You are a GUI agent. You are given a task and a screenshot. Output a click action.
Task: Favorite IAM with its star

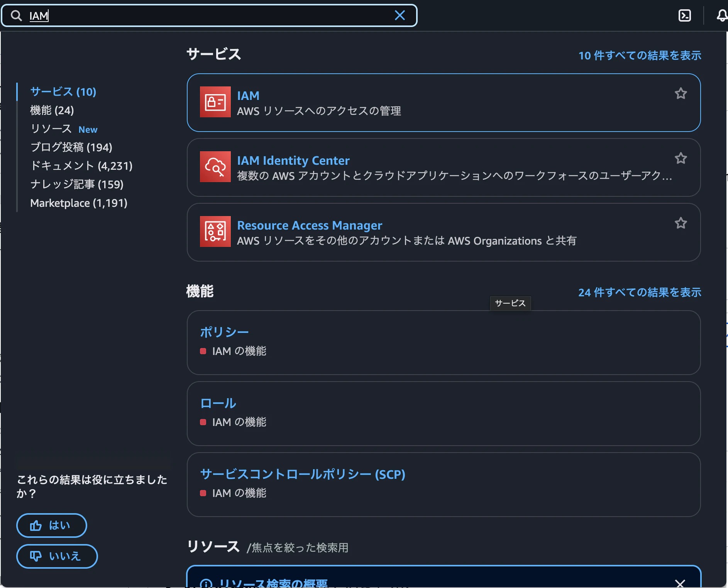pyautogui.click(x=681, y=93)
